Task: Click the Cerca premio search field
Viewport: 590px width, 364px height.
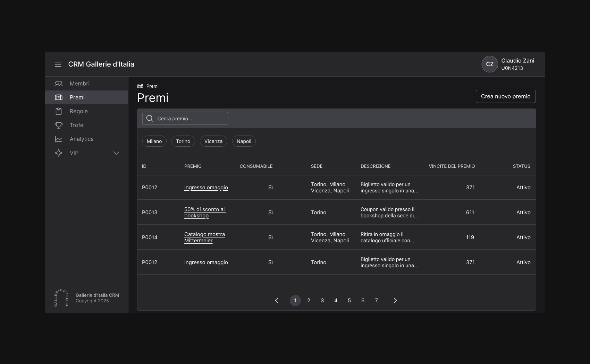Action: (185, 119)
